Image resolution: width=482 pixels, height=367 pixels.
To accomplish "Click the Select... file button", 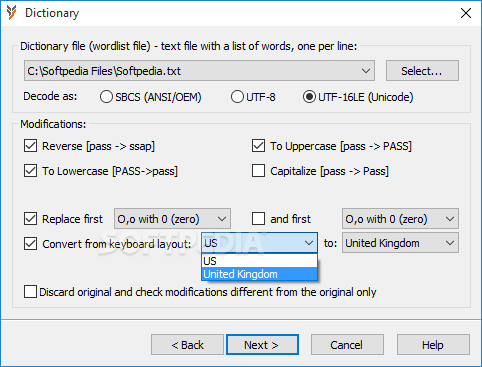I will 422,71.
